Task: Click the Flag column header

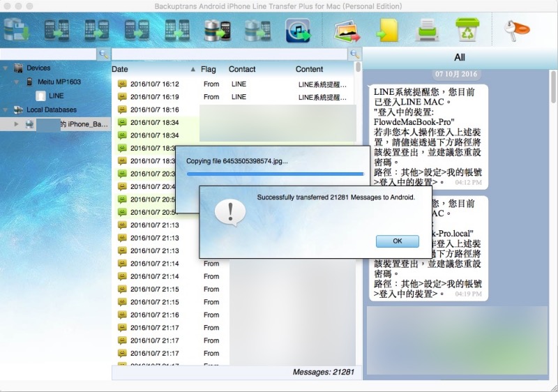Action: point(208,69)
